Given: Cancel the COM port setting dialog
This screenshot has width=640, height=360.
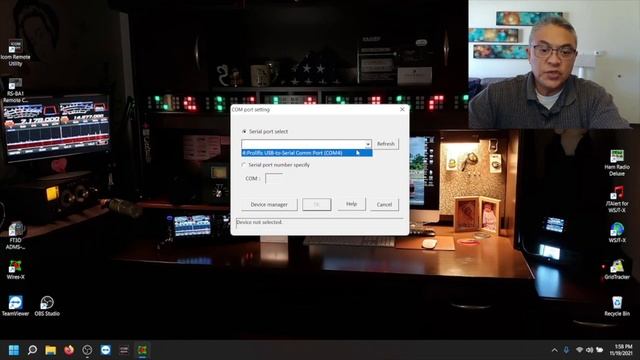Looking at the screenshot, I should click(x=384, y=204).
